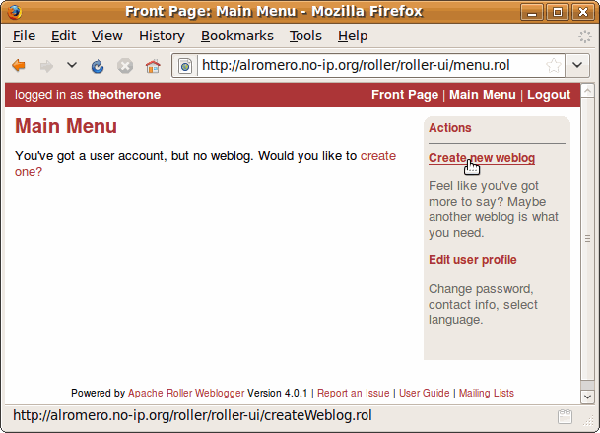Viewport: 600px width, 433px height.
Task: Open the User Guide link
Action: pyautogui.click(x=424, y=393)
